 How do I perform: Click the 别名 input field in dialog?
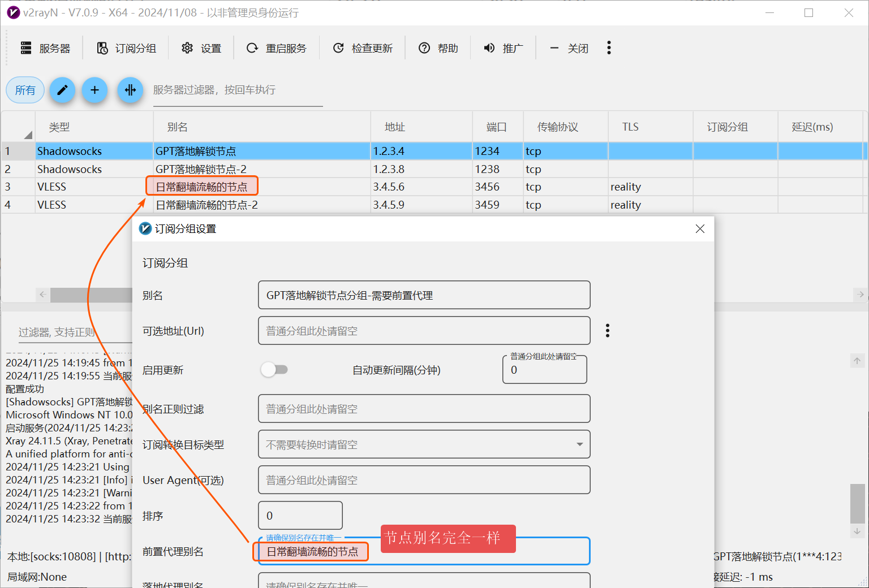pos(424,295)
